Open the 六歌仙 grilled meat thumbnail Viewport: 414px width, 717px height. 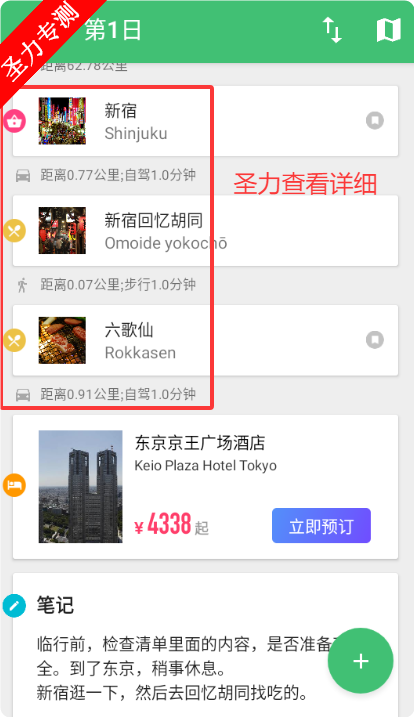point(62,340)
